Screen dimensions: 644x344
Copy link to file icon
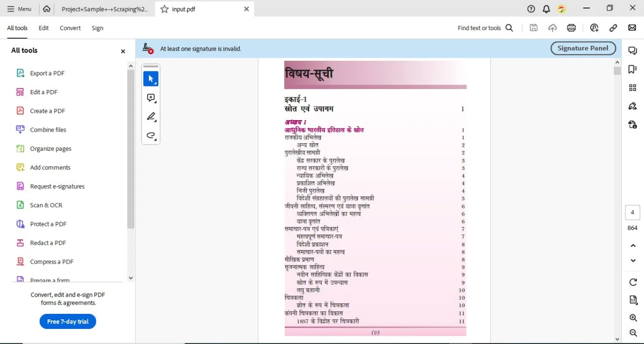tap(613, 28)
